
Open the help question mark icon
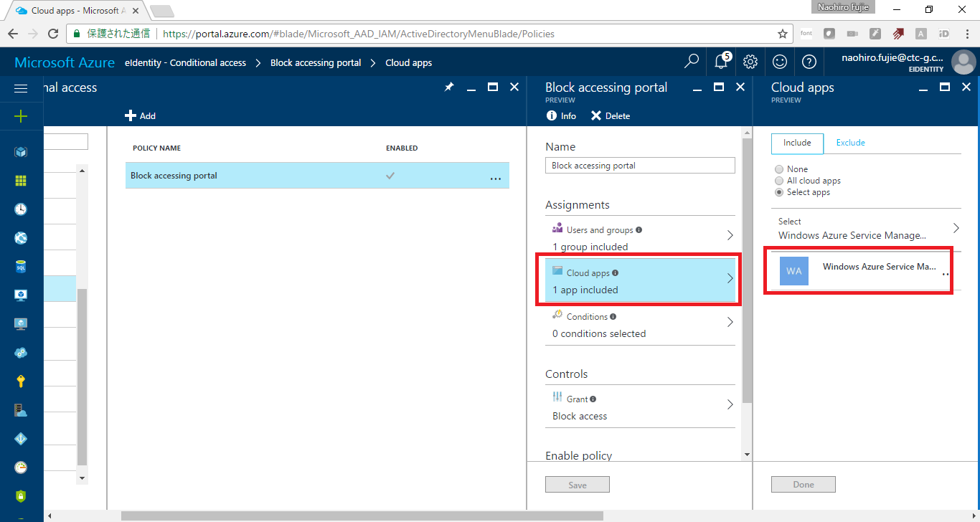pos(809,62)
